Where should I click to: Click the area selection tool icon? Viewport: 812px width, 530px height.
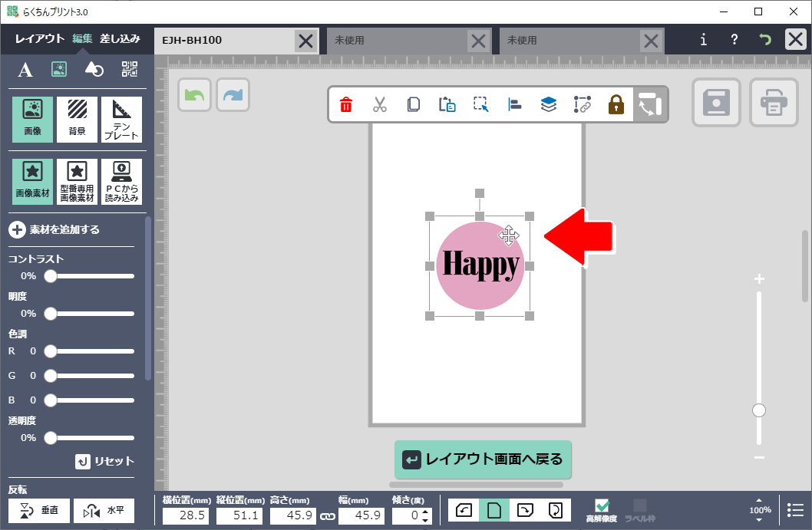[x=481, y=104]
